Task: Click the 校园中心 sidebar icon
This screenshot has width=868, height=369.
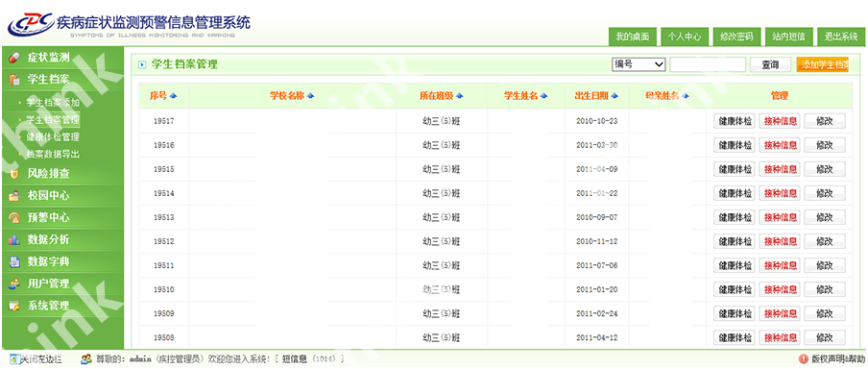Action: (x=14, y=196)
